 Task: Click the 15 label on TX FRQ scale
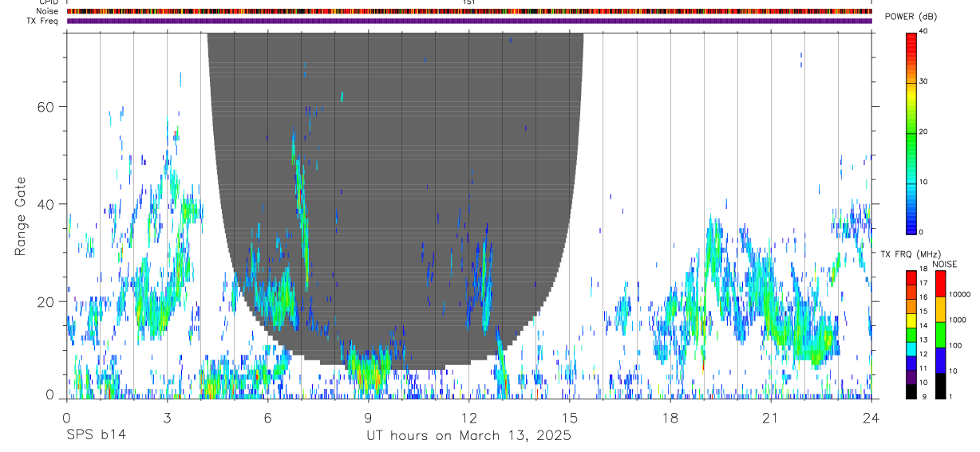tap(923, 312)
